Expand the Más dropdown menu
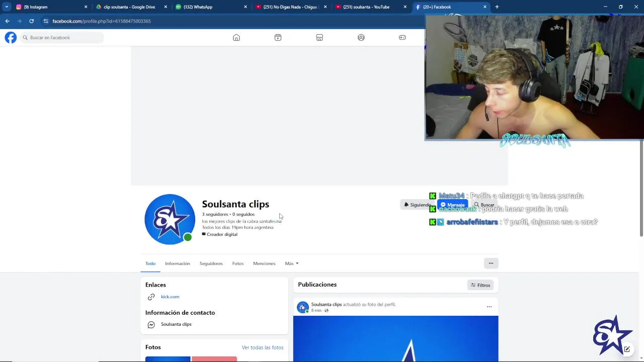The width and height of the screenshot is (644, 362). click(292, 263)
